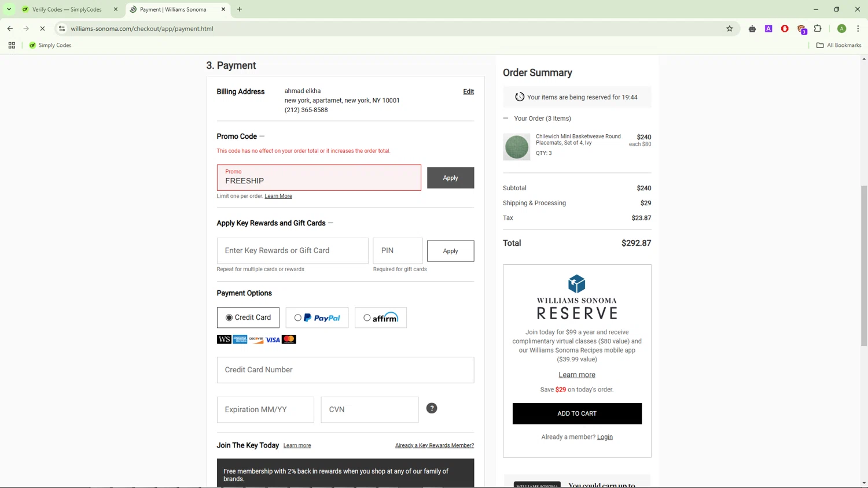Click the Shipping & Processing label
This screenshot has height=488, width=868.
click(x=534, y=203)
